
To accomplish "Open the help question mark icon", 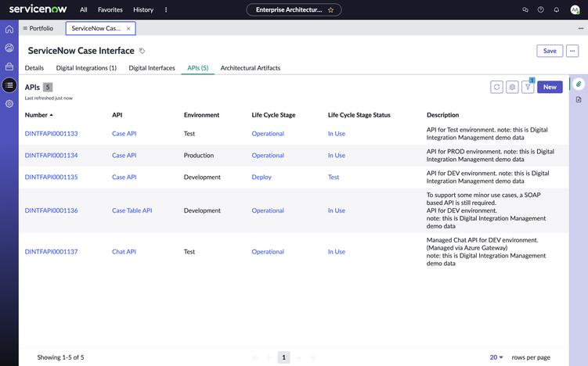I will point(540,9).
